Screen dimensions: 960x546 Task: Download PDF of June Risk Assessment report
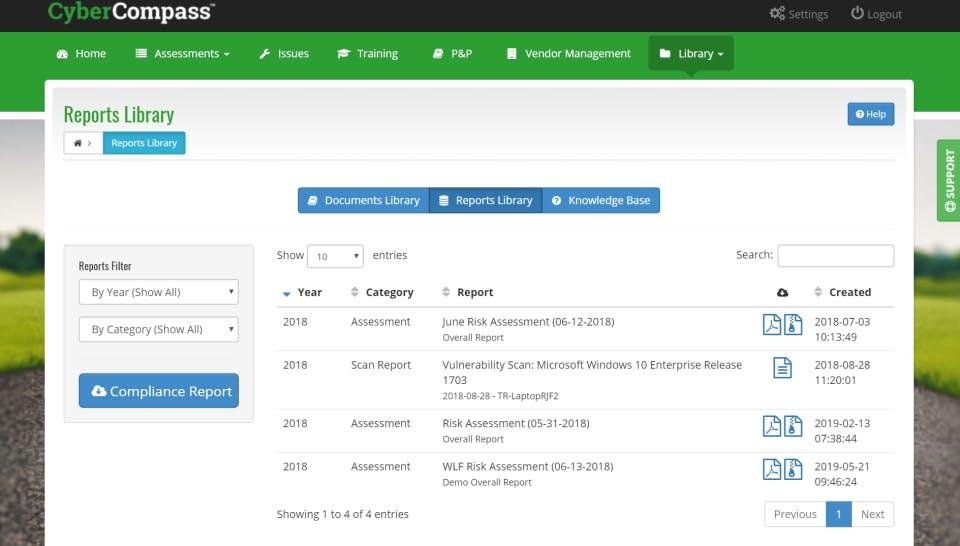click(771, 325)
